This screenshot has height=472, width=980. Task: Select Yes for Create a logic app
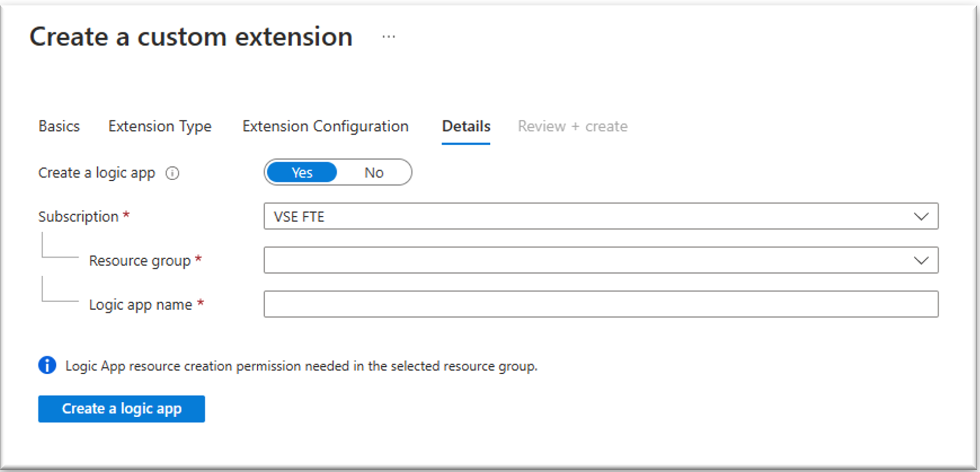click(x=302, y=173)
